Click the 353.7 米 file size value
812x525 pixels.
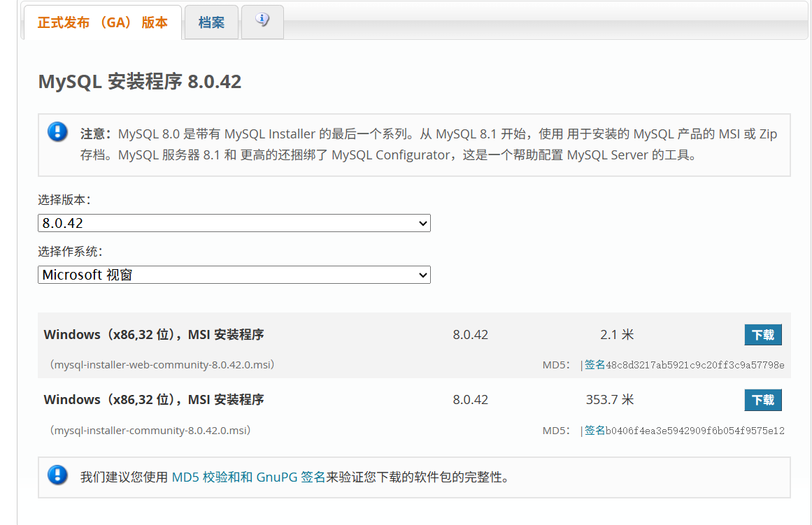click(610, 400)
